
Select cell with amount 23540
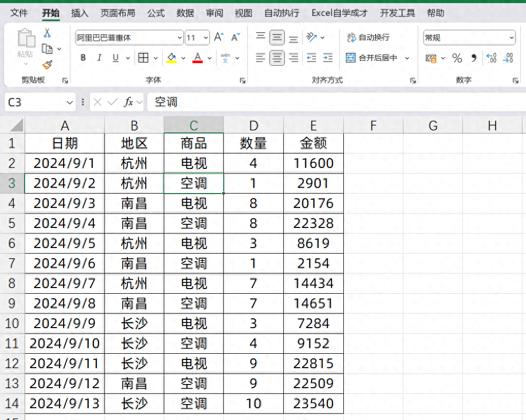click(x=314, y=403)
